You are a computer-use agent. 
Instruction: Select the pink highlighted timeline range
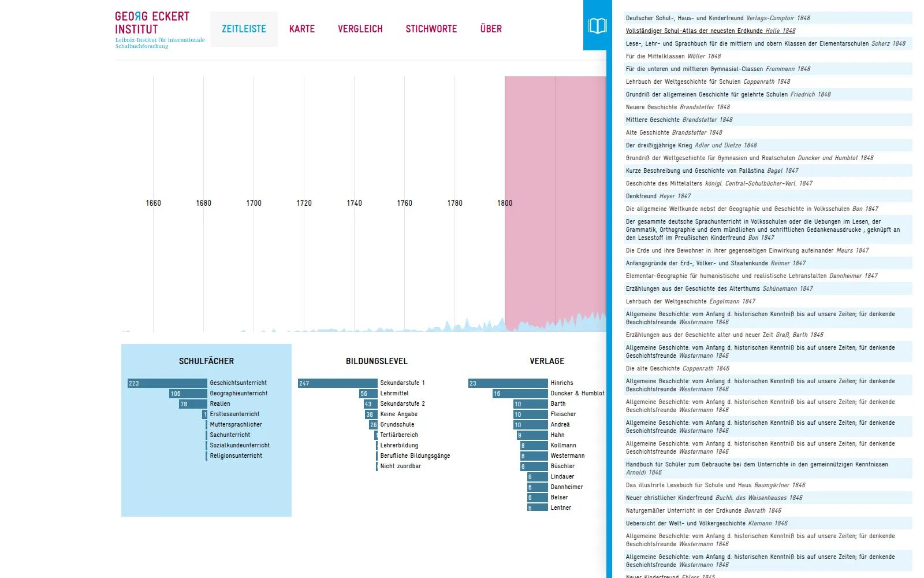(556, 203)
